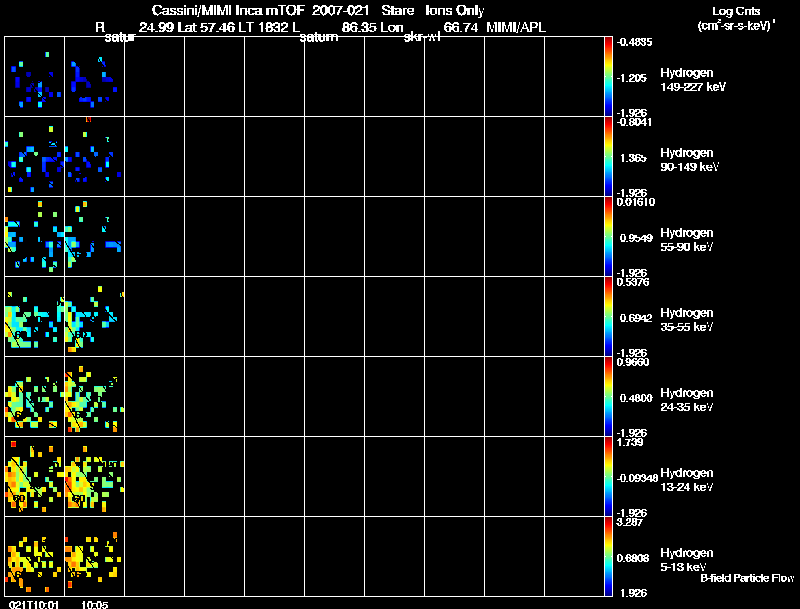Open the 10:05 image panel for 5-13 keV
This screenshot has width=800, height=609.
pyautogui.click(x=94, y=556)
